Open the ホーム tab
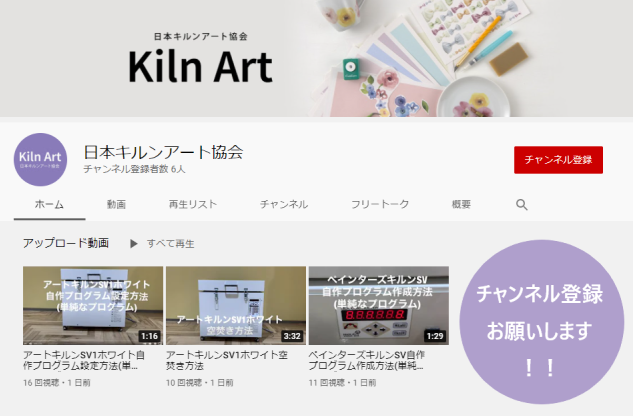The image size is (633, 416). tap(49, 204)
